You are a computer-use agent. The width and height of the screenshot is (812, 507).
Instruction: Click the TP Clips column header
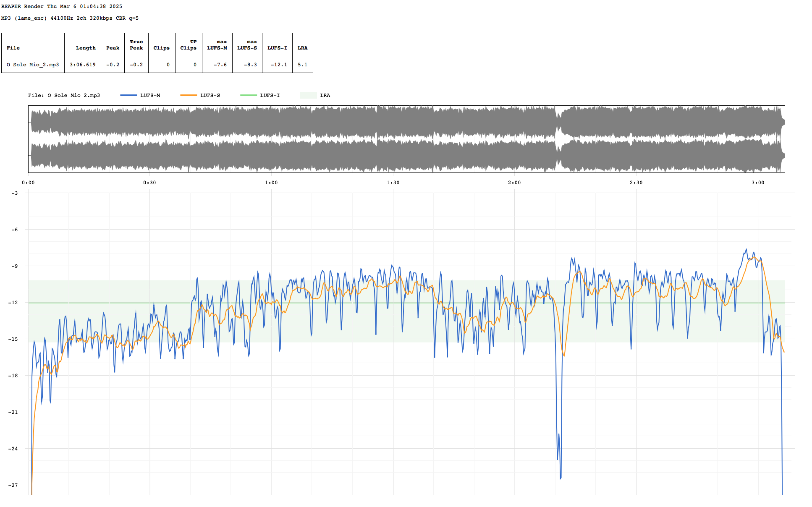pyautogui.click(x=189, y=44)
